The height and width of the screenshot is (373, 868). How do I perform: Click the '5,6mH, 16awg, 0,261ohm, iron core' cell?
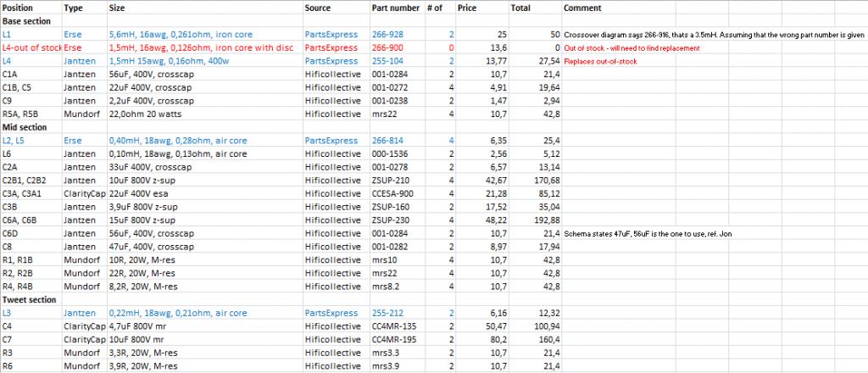coord(205,34)
